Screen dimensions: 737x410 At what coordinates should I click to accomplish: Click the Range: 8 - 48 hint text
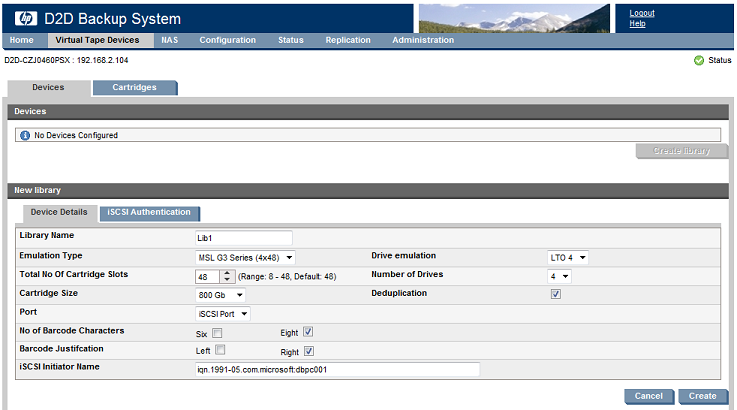287,276
